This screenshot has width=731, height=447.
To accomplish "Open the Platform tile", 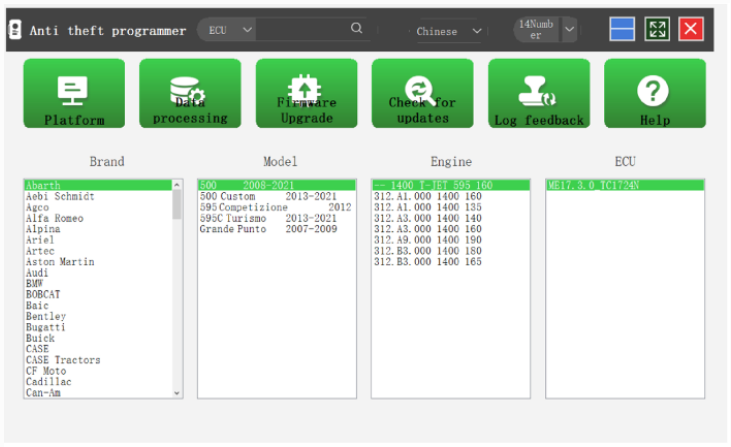I will pos(74,93).
